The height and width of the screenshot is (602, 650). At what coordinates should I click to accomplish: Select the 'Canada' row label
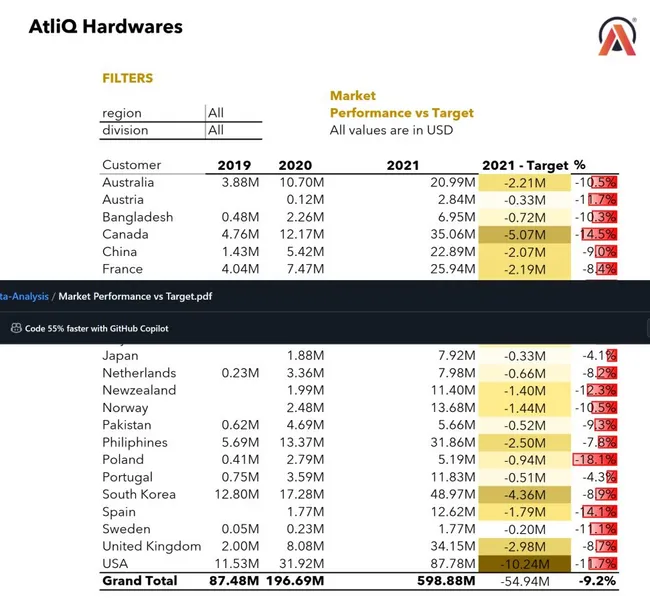tap(125, 234)
